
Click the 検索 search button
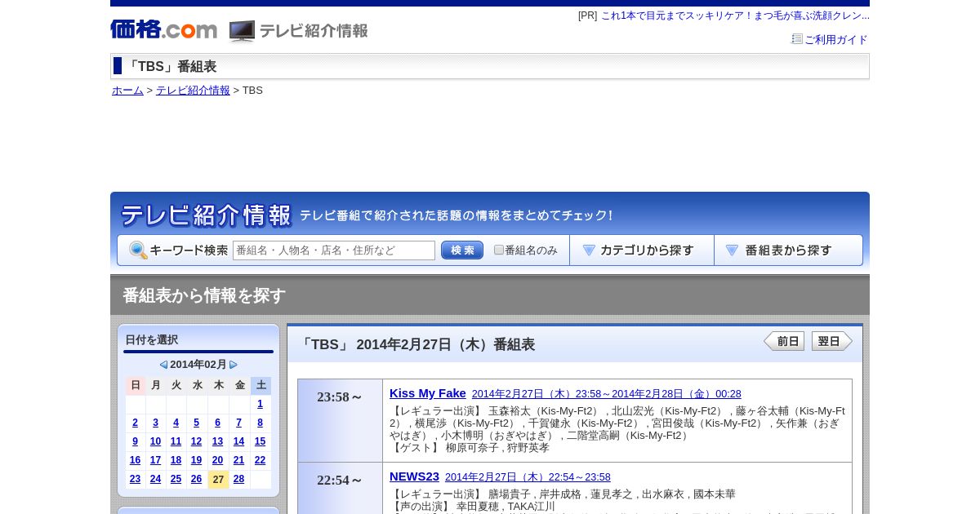coord(462,250)
